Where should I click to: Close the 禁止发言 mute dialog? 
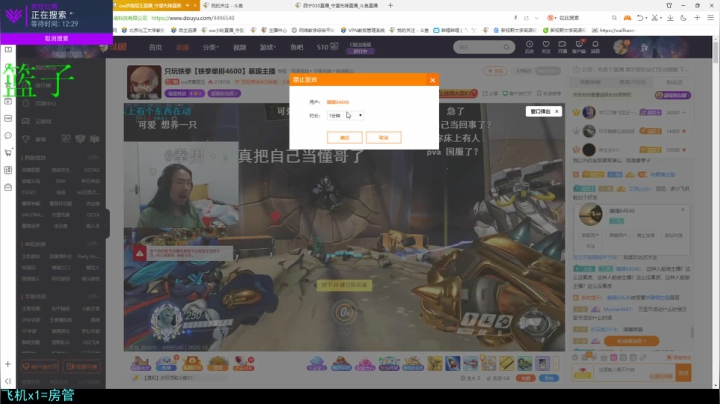coord(432,80)
